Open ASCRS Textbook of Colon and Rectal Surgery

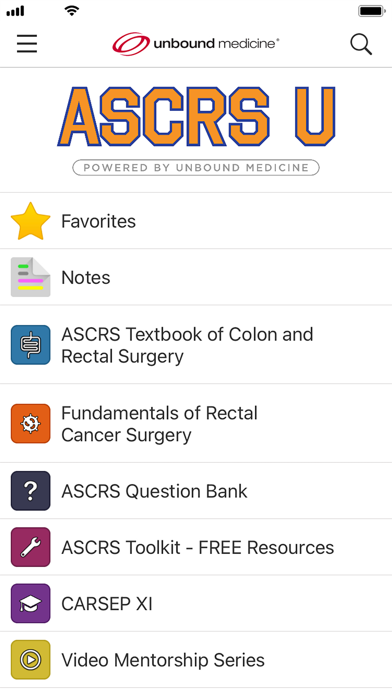[x=196, y=345]
